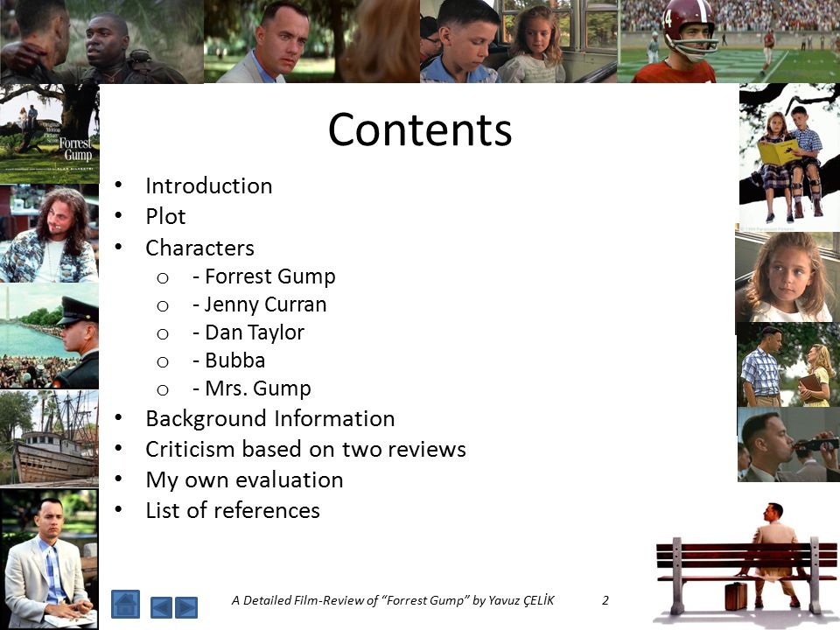Click the '- Mrs. Gump' sub-item
840x630 pixels.
click(252, 388)
